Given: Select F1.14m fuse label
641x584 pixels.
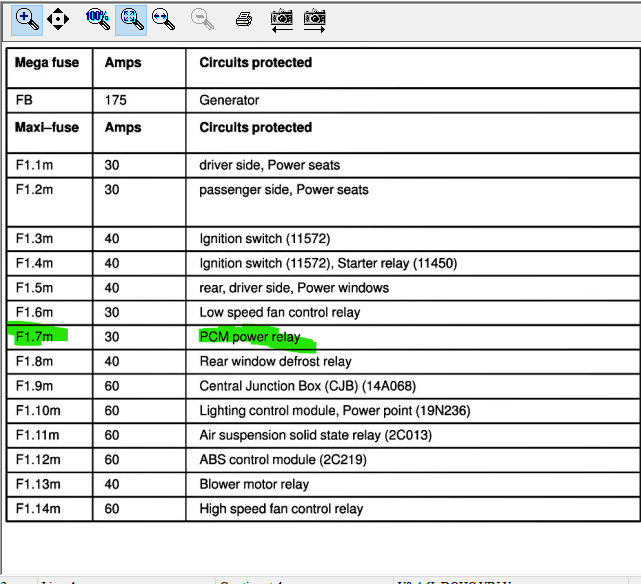Looking at the screenshot, I should point(38,508).
